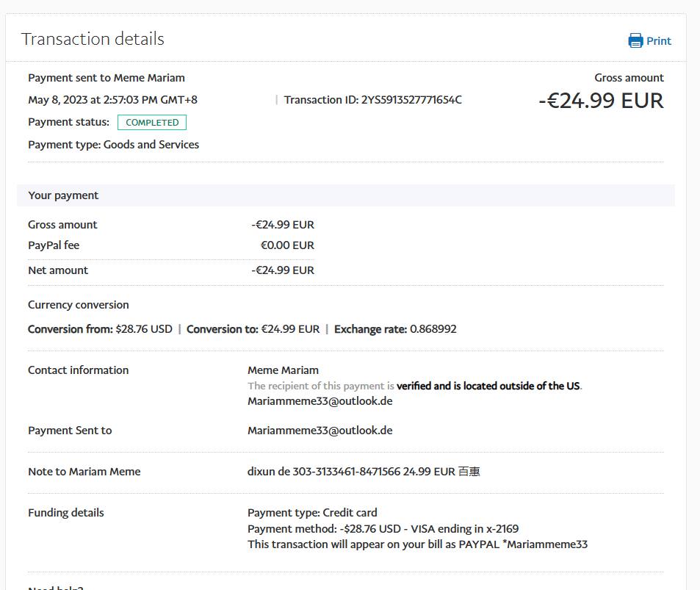Screen dimensions: 700x590
Task: Click the Transaction details heading
Action: click(93, 39)
